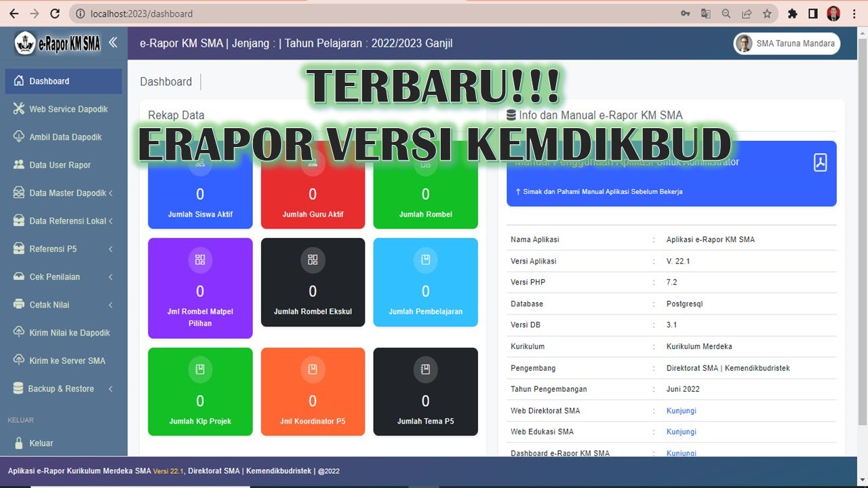The width and height of the screenshot is (868, 488).
Task: Click the icon on Jml Koordinator P5 card
Action: pyautogui.click(x=313, y=369)
